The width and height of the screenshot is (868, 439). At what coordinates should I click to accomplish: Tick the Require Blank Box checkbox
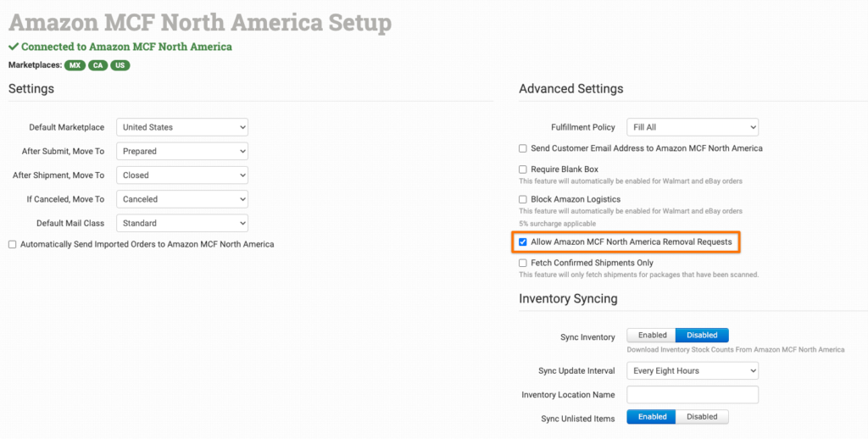click(523, 169)
